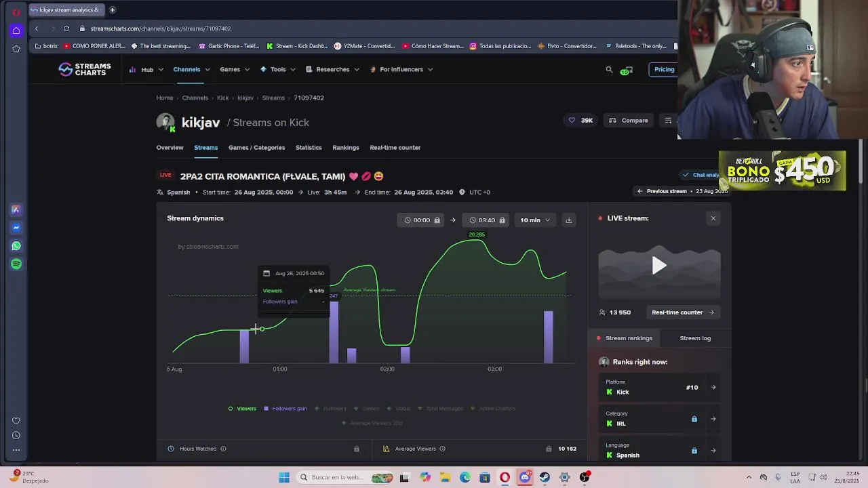868x488 pixels.
Task: Switch to the Rankings tab
Action: [x=346, y=147]
